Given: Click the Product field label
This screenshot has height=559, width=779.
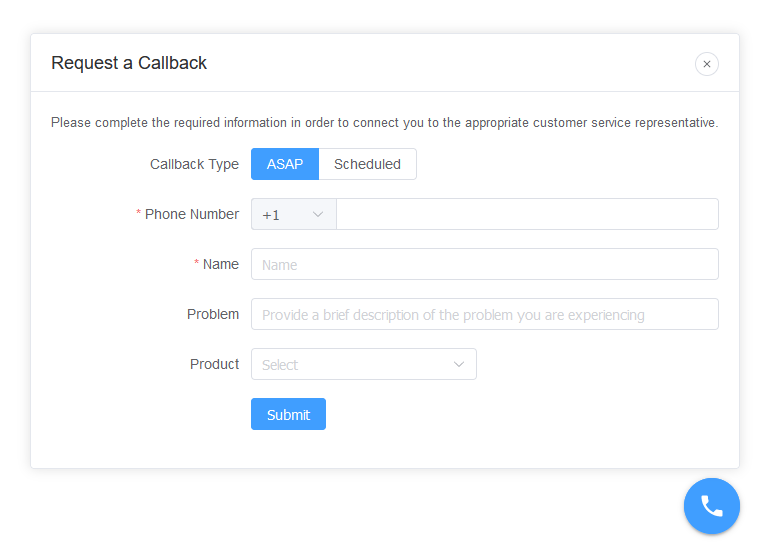Looking at the screenshot, I should coord(214,364).
